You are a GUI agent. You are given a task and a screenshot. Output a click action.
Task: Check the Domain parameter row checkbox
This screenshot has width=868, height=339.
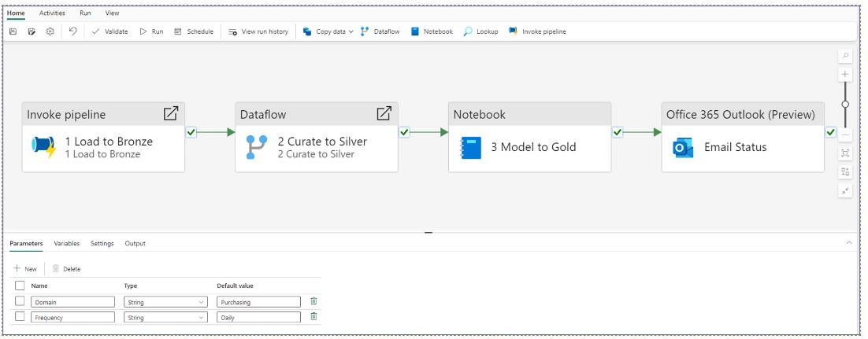point(20,300)
